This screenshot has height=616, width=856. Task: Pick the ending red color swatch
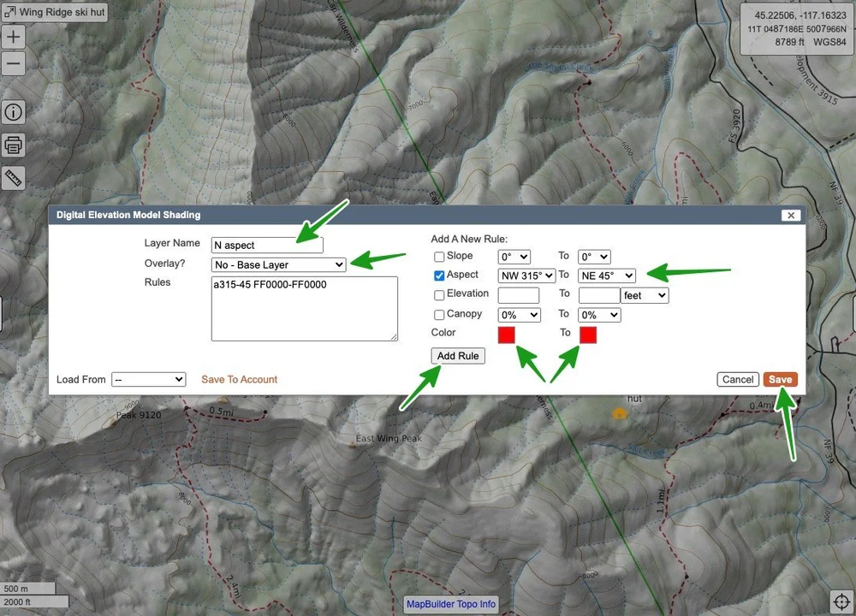click(587, 335)
